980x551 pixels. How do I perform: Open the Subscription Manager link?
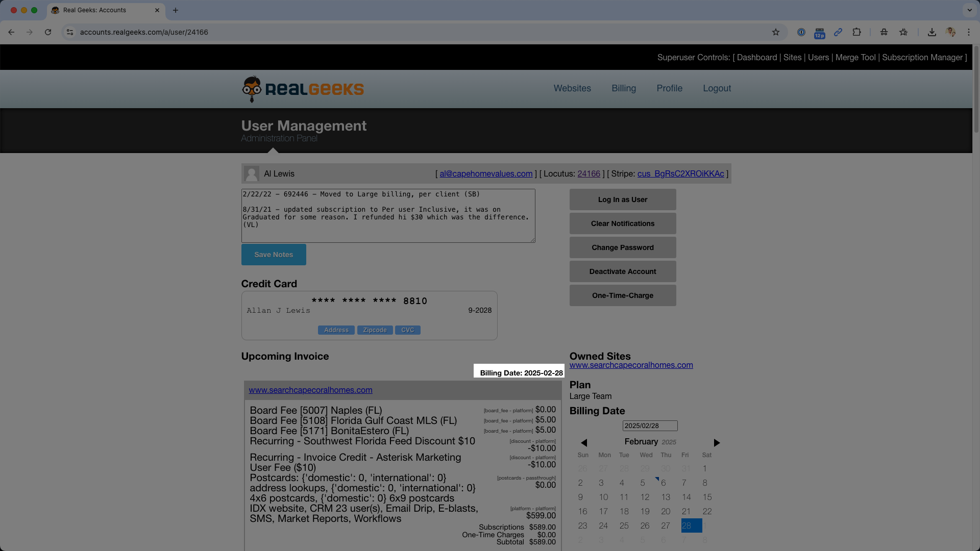[922, 58]
